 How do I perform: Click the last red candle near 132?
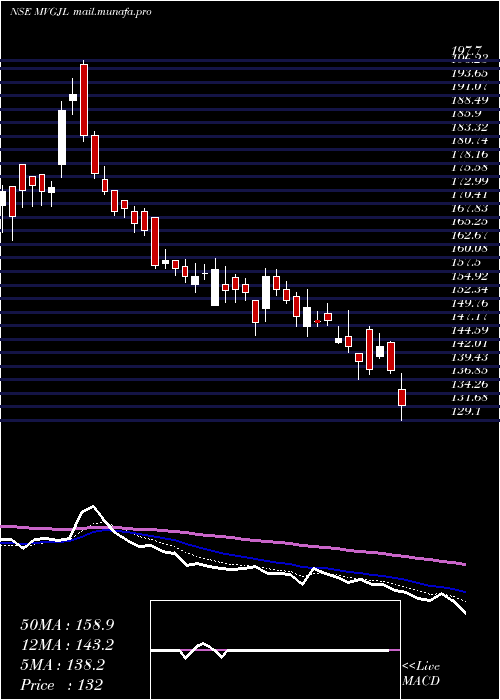402,397
